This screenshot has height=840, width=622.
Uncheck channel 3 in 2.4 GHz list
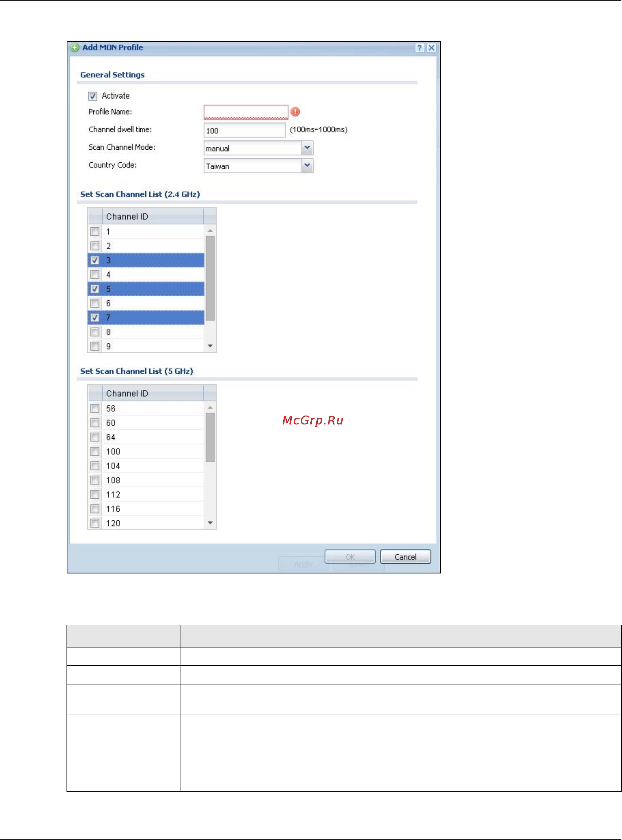(x=95, y=260)
